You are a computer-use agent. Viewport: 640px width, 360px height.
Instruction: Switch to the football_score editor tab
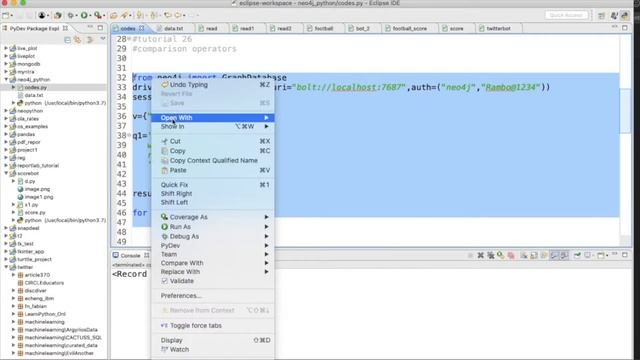coord(409,29)
